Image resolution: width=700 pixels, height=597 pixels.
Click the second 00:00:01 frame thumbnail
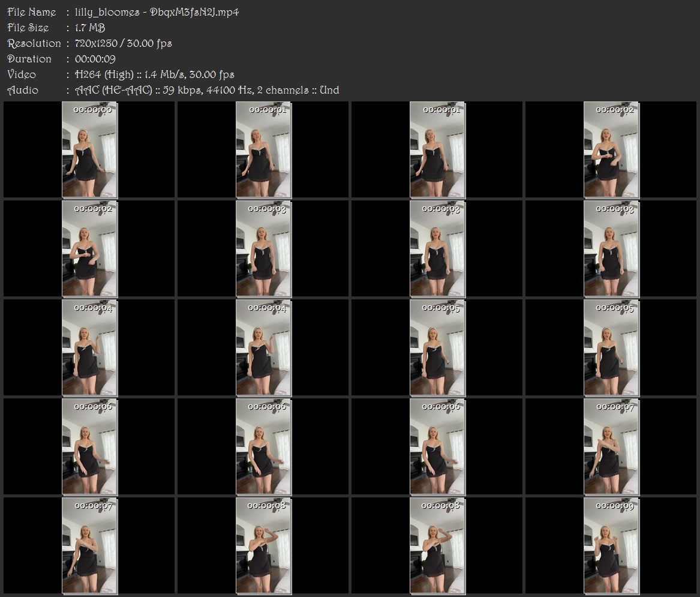point(437,149)
